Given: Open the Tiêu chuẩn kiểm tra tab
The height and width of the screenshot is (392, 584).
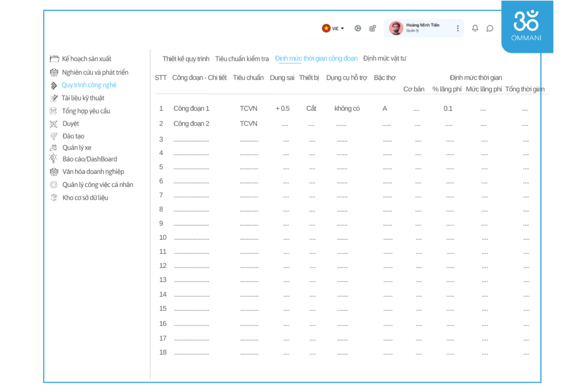Looking at the screenshot, I should pos(242,59).
